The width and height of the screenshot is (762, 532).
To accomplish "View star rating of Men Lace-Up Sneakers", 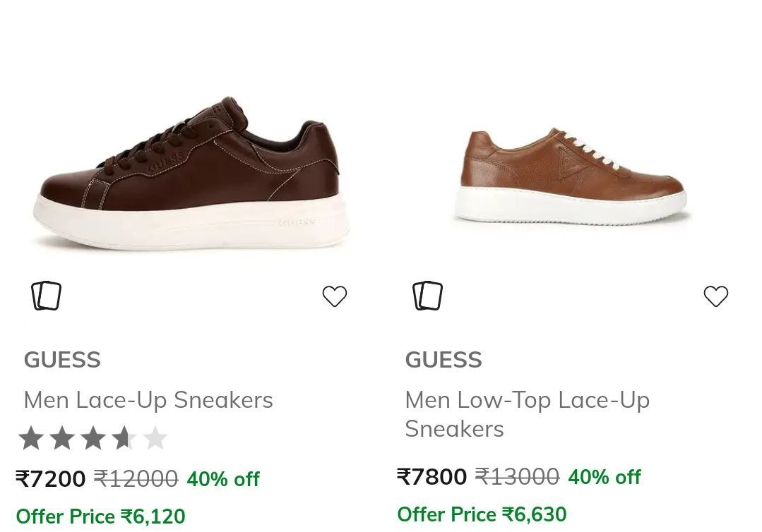I will click(x=93, y=438).
